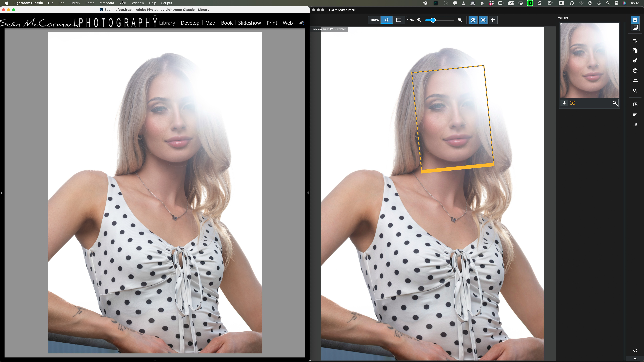The width and height of the screenshot is (644, 362).
Task: Click the refresh icon in Excire sidebar
Action: 635,351
